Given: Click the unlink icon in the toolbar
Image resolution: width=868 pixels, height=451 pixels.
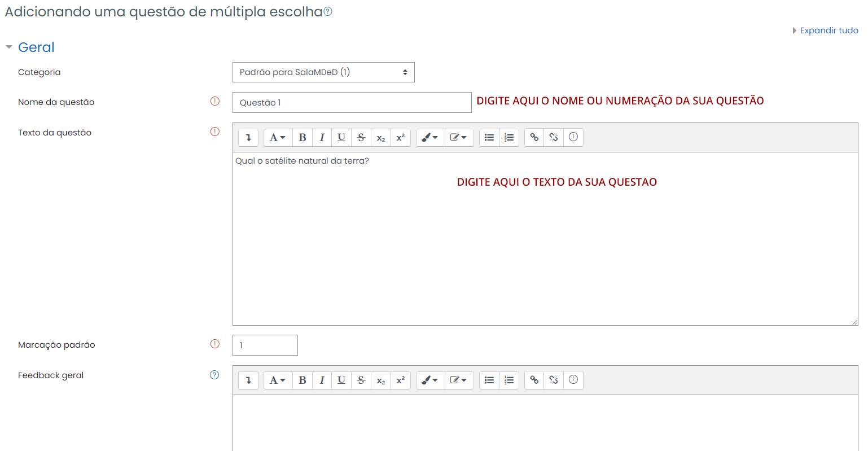Looking at the screenshot, I should pos(554,137).
